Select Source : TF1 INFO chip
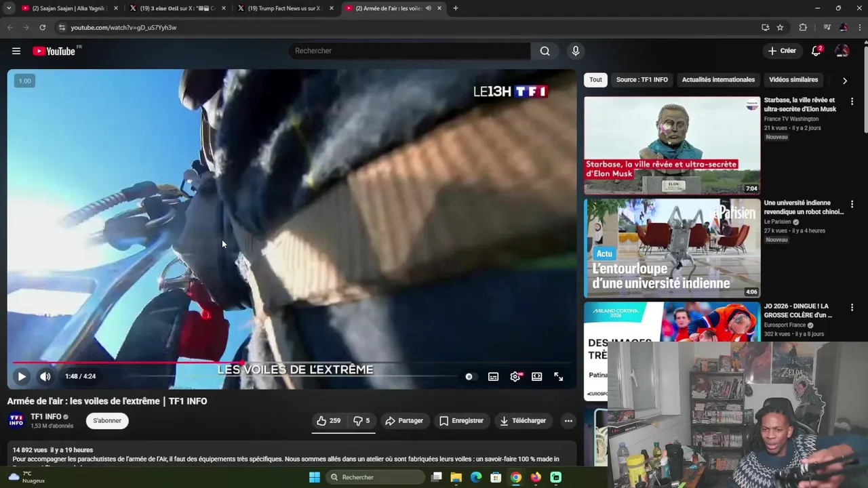Screen dimensions: 868x488 tap(642, 80)
